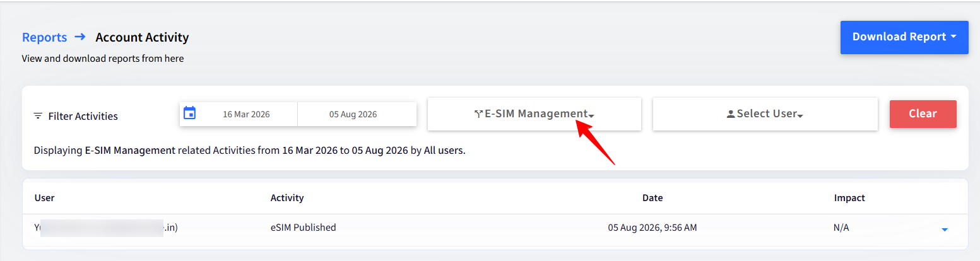The width and height of the screenshot is (980, 261).
Task: Open the Select User dropdown
Action: (x=765, y=114)
